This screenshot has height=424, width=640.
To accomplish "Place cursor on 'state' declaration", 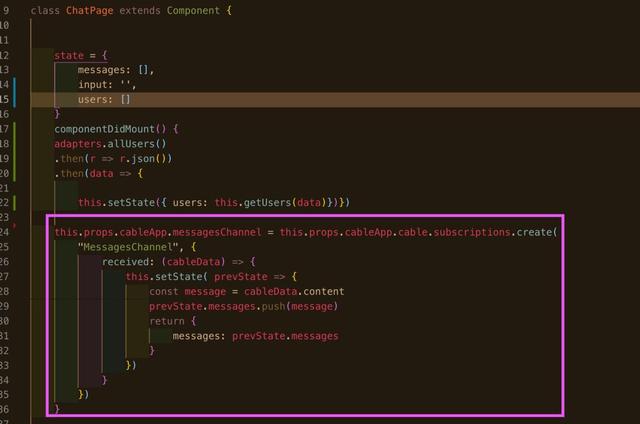I will pos(69,55).
